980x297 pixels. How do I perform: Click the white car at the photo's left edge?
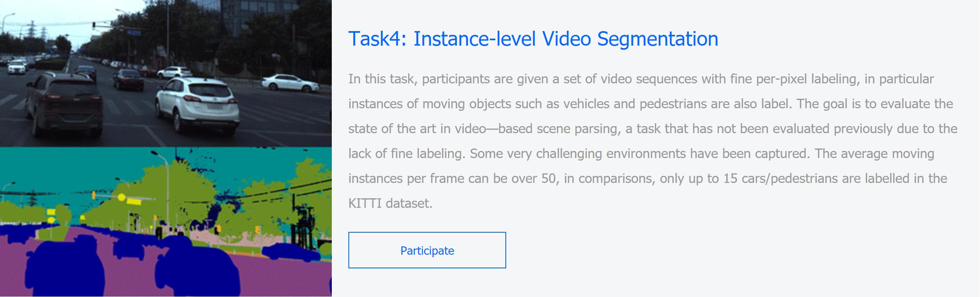(17, 67)
